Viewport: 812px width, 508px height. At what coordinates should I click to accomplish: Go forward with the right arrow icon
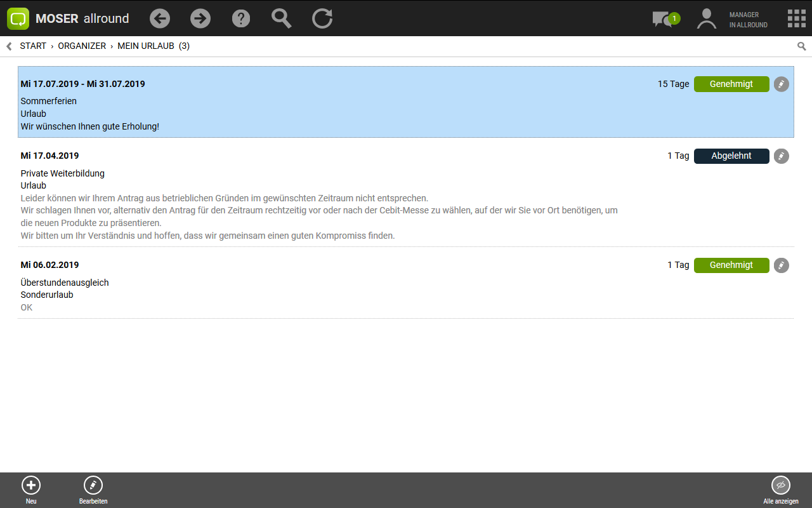(200, 18)
